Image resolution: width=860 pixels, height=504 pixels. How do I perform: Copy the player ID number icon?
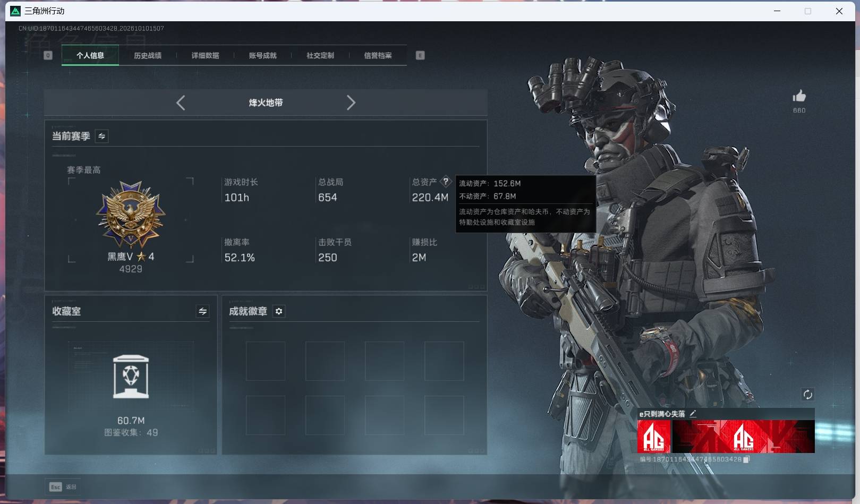click(746, 459)
